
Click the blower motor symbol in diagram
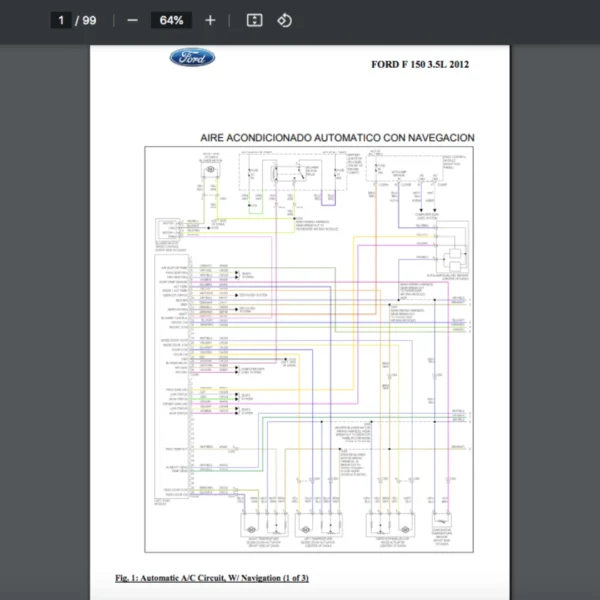211,173
